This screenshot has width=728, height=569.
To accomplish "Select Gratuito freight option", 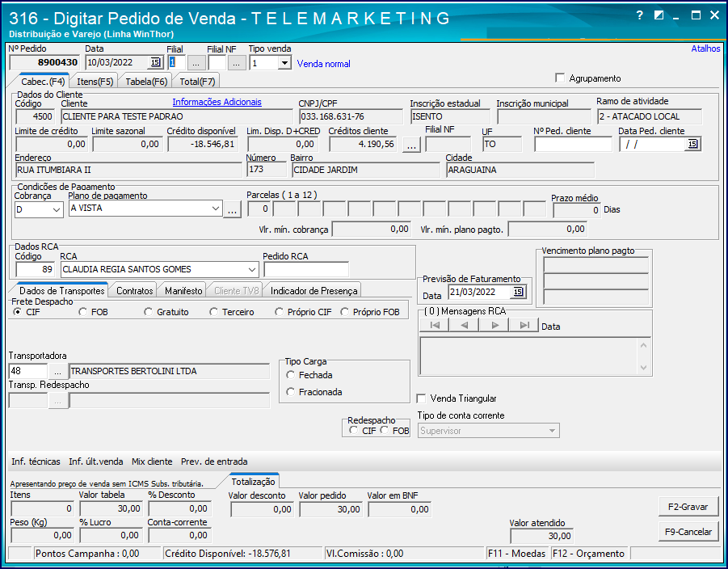I will point(148,312).
